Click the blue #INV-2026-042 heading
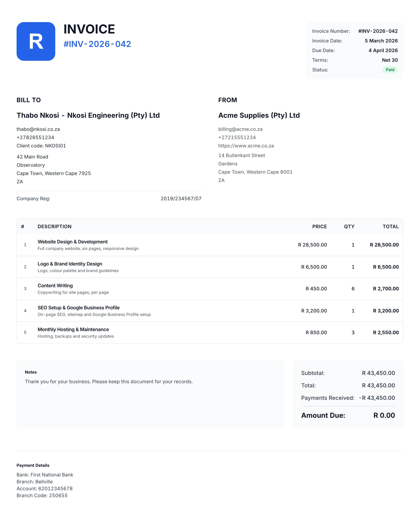This screenshot has width=420, height=521. (x=97, y=44)
